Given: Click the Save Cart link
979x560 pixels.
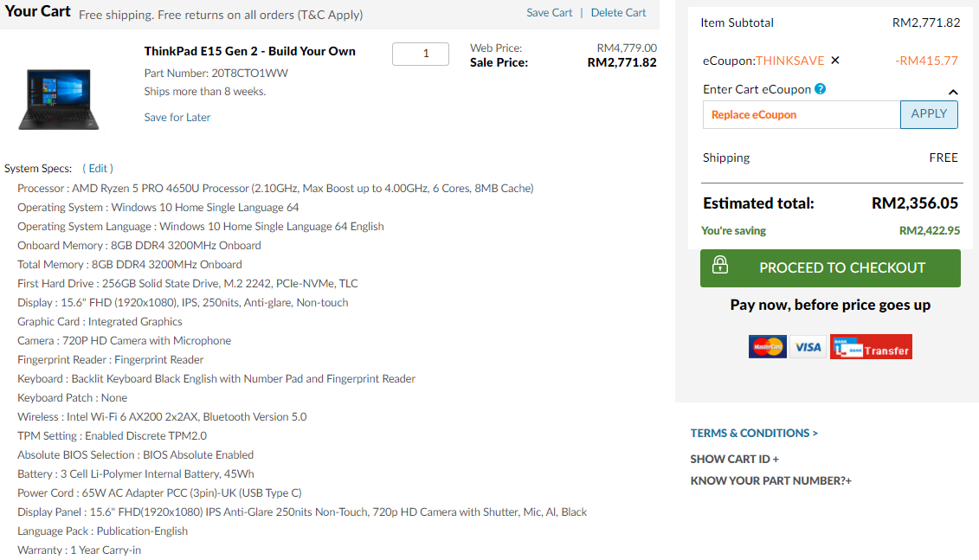Looking at the screenshot, I should coord(550,13).
